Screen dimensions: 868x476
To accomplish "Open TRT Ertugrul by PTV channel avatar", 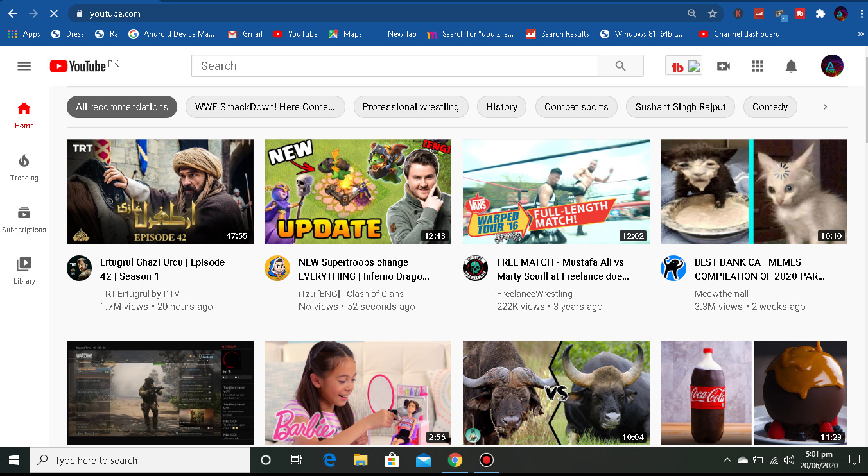I will tap(80, 268).
